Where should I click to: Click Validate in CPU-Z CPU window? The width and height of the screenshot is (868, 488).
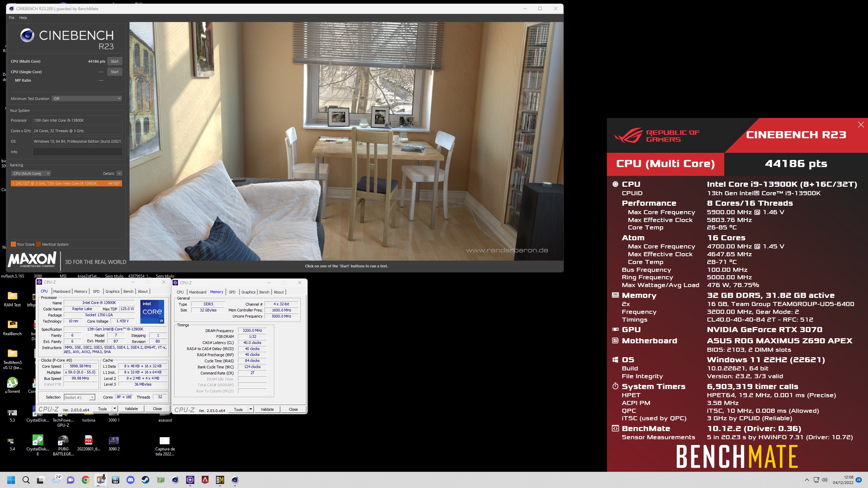point(131,409)
